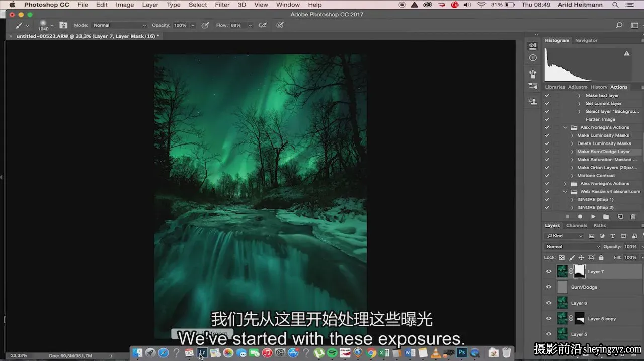
Task: Open Photoshop from the Dock
Action: (461, 353)
